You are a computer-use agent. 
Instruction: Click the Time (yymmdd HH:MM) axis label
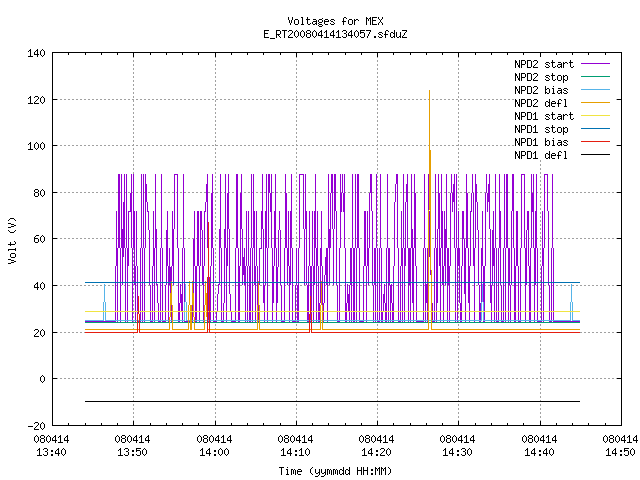tap(335, 471)
